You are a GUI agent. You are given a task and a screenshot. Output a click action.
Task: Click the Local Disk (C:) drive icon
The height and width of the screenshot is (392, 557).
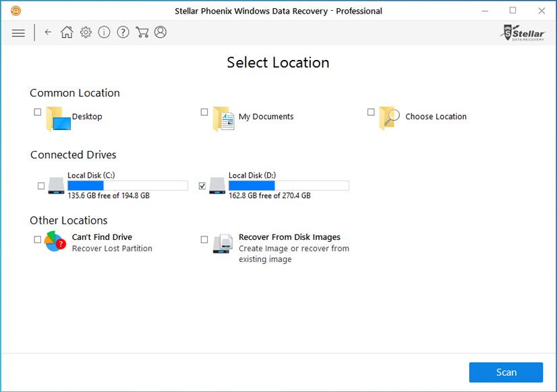click(x=56, y=185)
